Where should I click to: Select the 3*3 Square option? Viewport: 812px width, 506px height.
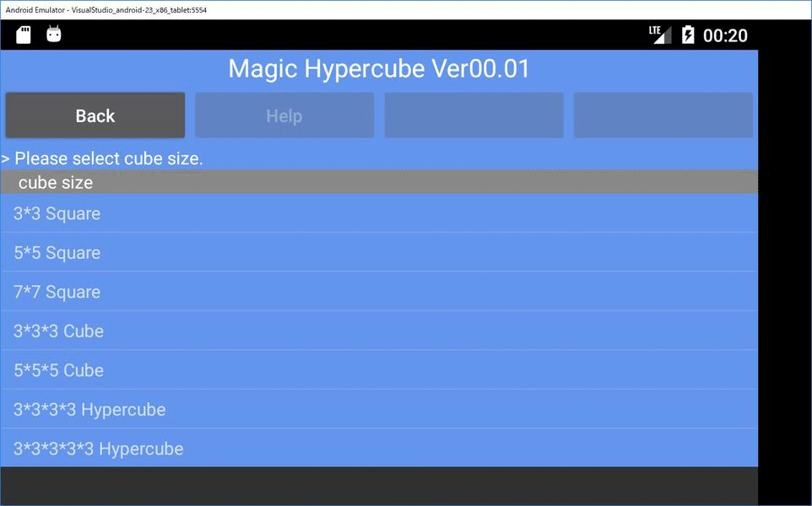[379, 213]
